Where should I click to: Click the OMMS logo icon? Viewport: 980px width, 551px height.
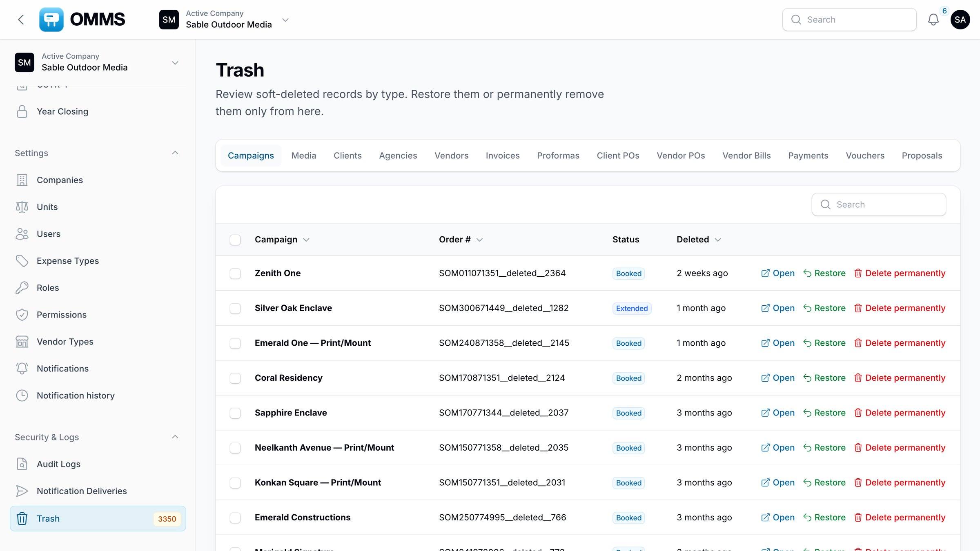pos(51,20)
